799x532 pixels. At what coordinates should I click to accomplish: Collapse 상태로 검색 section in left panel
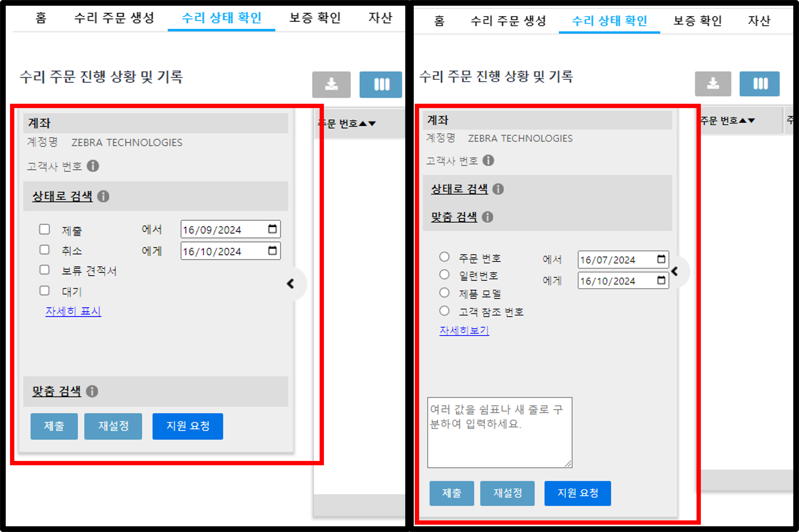[62, 196]
